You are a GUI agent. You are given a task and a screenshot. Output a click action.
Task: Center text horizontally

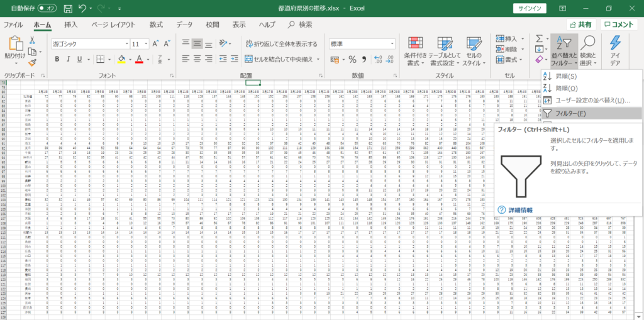coord(197,59)
